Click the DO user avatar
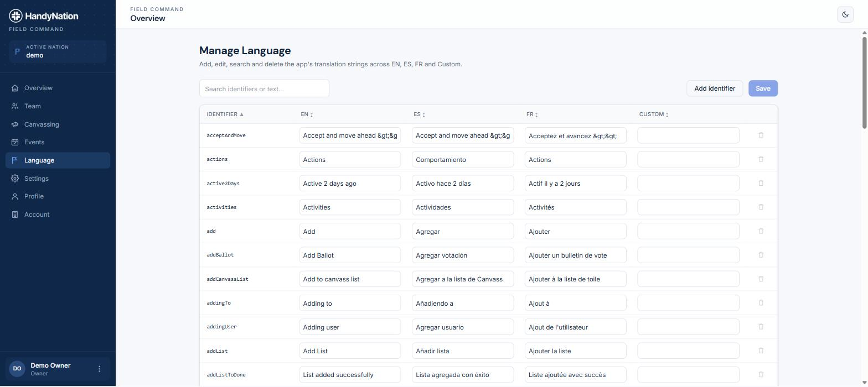Image resolution: width=868 pixels, height=387 pixels. tap(17, 369)
